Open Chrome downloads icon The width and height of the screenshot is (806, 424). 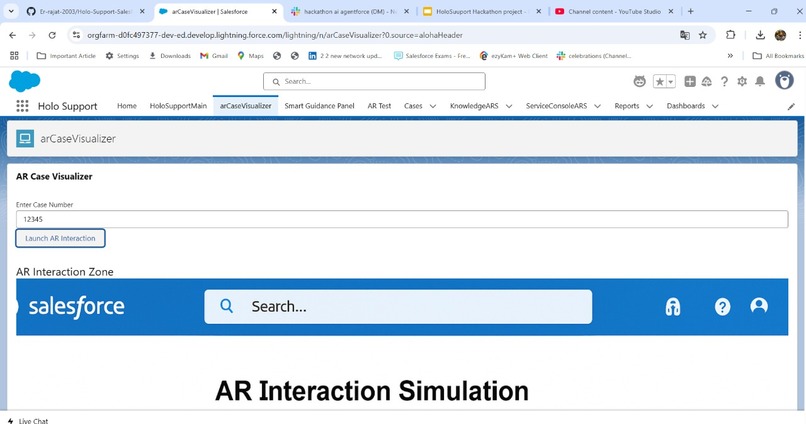click(x=760, y=35)
